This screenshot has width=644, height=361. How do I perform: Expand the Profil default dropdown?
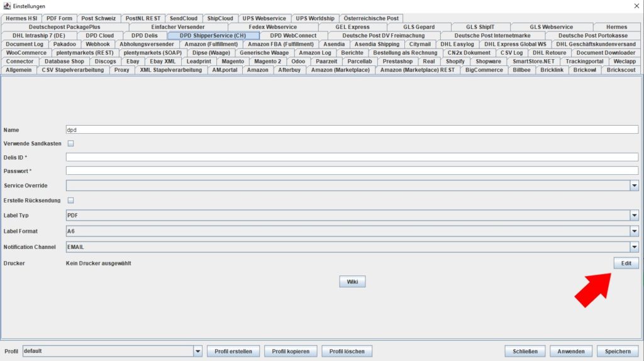(197, 351)
